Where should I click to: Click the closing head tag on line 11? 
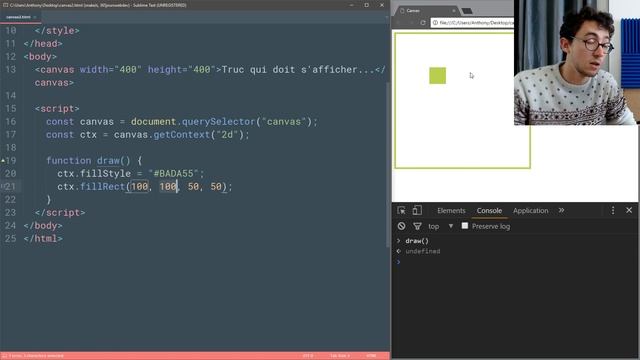click(43, 44)
